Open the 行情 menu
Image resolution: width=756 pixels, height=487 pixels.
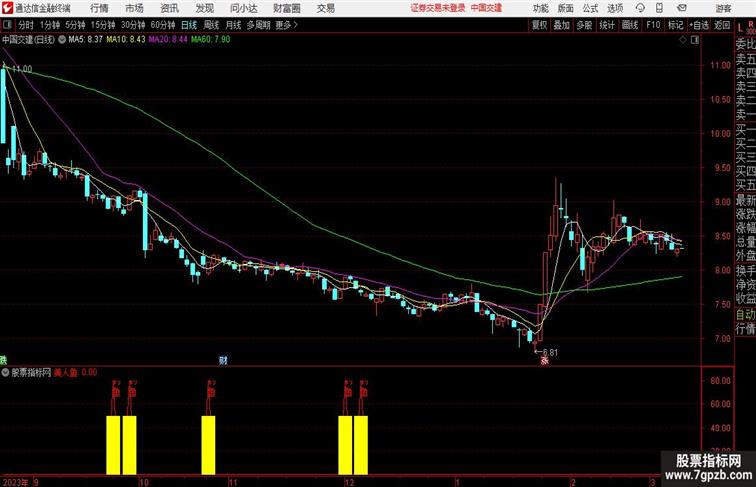click(x=99, y=8)
